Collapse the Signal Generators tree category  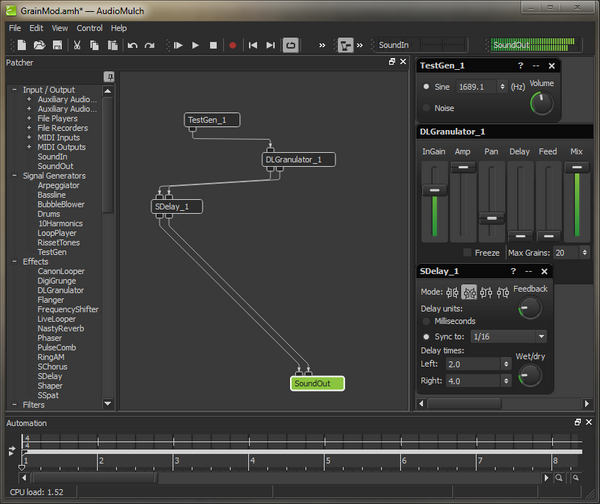pyautogui.click(x=15, y=176)
